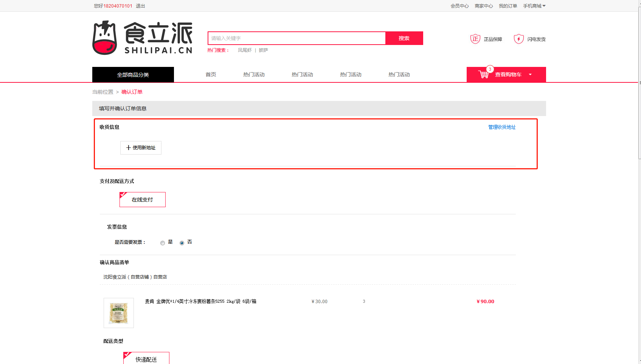
Task: Open the 全部商品分类 category menu
Action: [133, 74]
